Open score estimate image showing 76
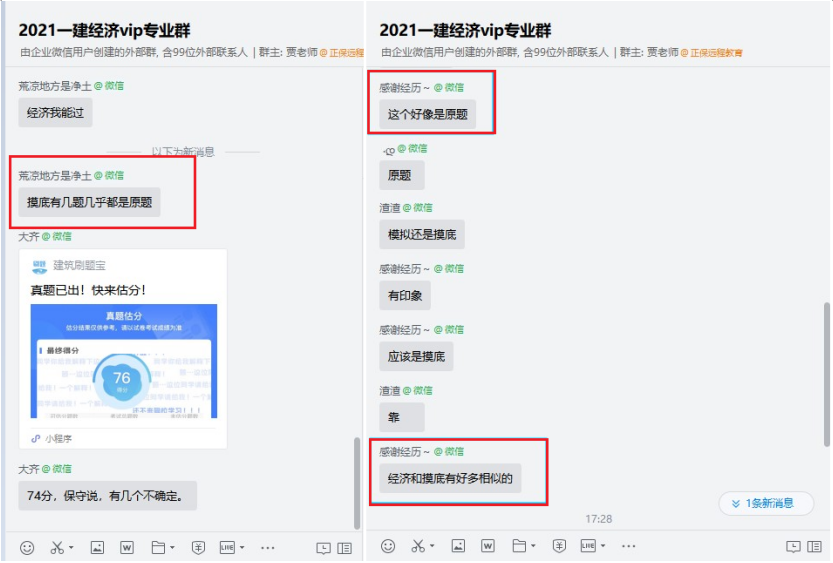The width and height of the screenshot is (833, 563). pyautogui.click(x=122, y=362)
